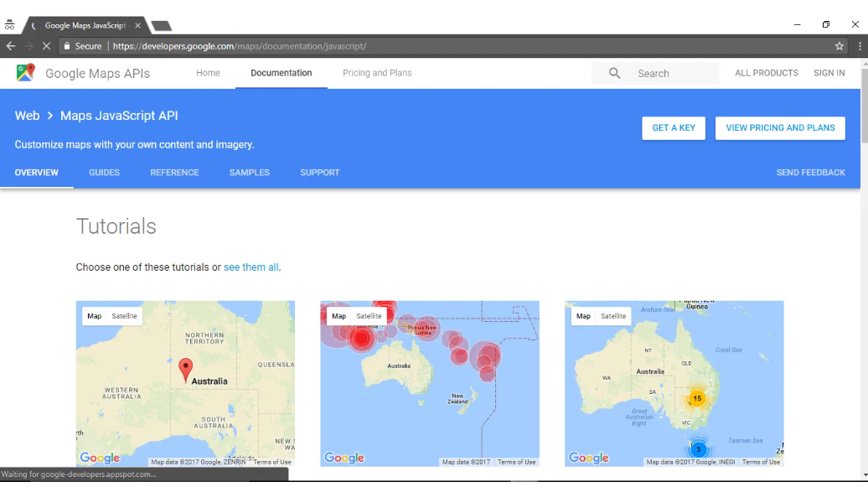868x487 pixels.
Task: Click the search magnifier icon
Action: 615,74
